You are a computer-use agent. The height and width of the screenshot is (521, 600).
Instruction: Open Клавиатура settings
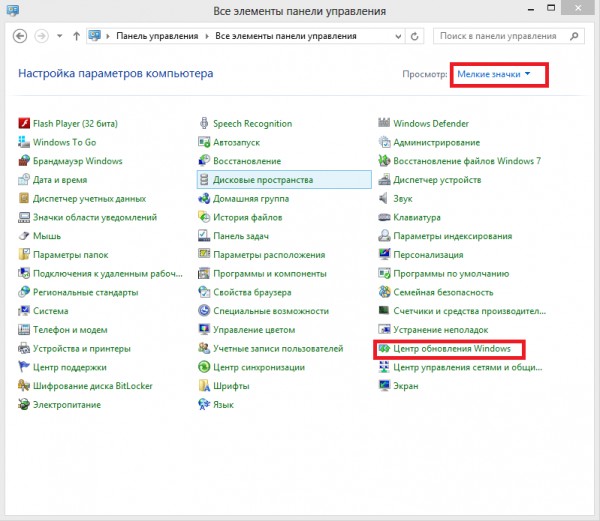click(409, 217)
